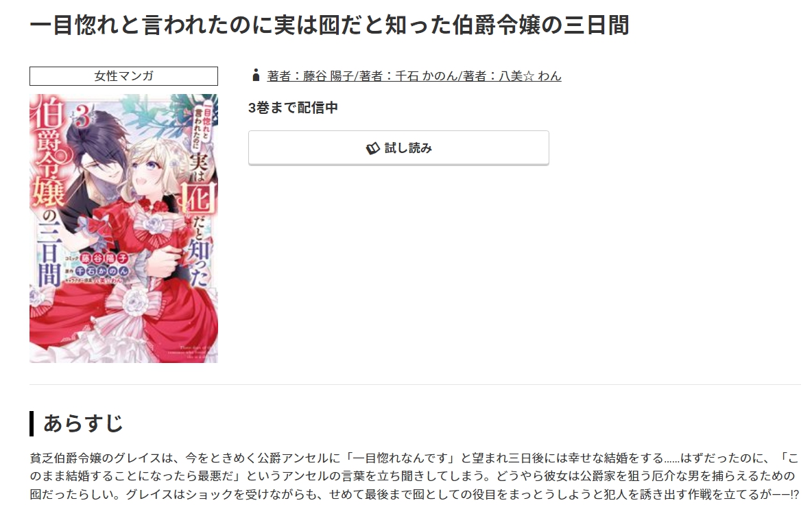Screen dimensions: 812x527
Task: Select the 女性マンガ category tag
Action: (x=123, y=76)
